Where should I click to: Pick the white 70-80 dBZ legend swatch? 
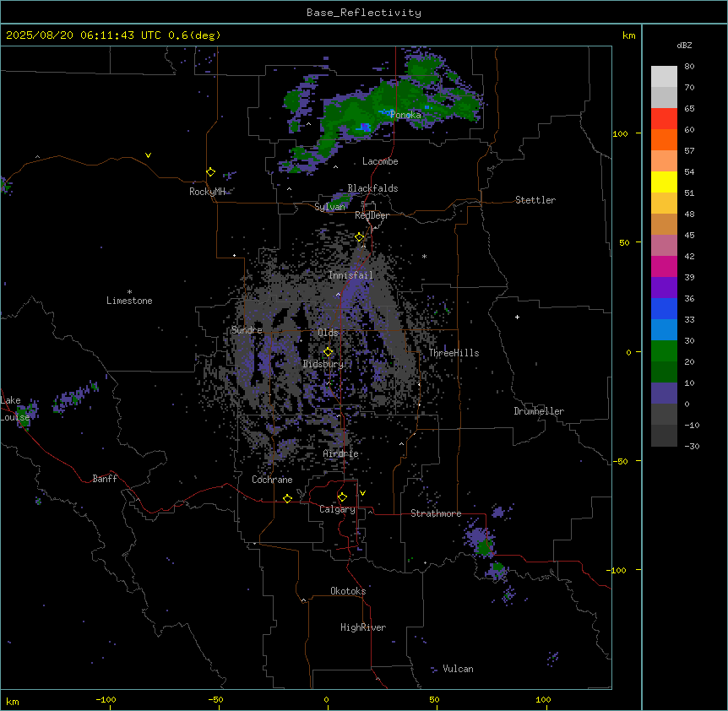click(664, 77)
